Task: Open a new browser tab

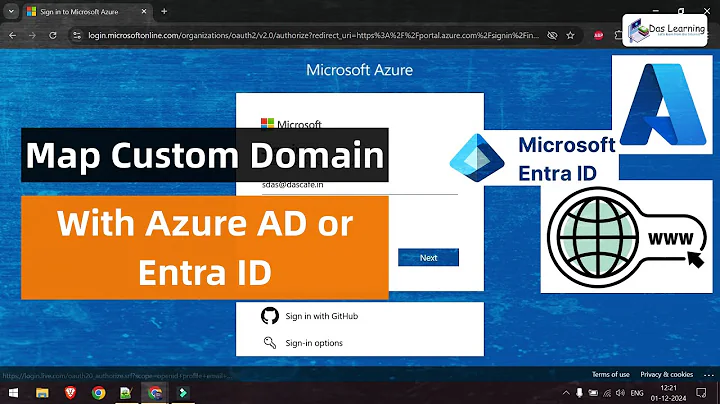Action: [164, 11]
